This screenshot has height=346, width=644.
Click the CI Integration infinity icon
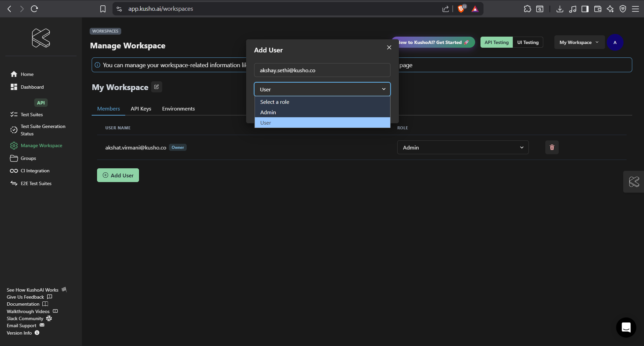[14, 171]
